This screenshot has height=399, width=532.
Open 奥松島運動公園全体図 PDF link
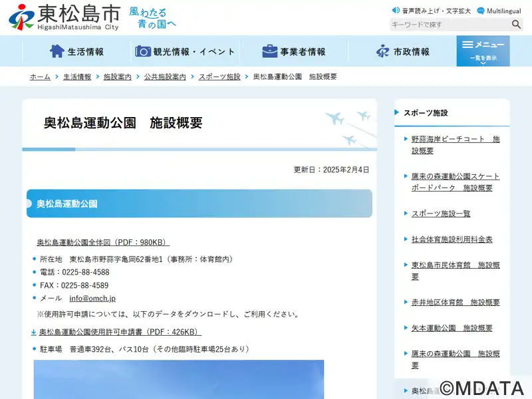point(103,242)
